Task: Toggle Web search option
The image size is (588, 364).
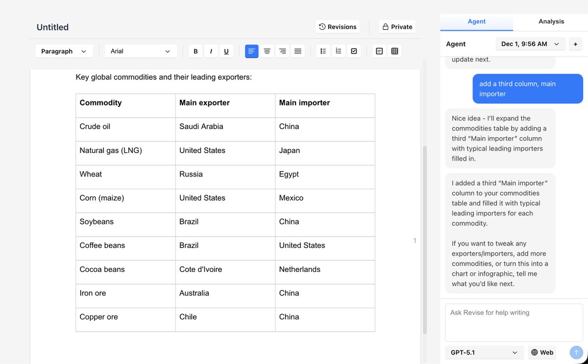Action: pos(542,352)
